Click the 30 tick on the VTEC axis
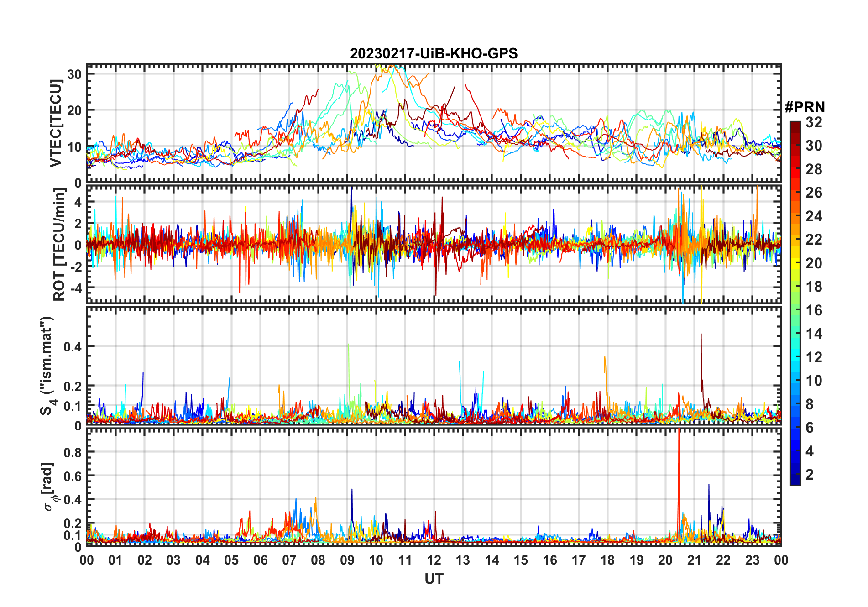Screen dimensions: 868x607 point(74,74)
